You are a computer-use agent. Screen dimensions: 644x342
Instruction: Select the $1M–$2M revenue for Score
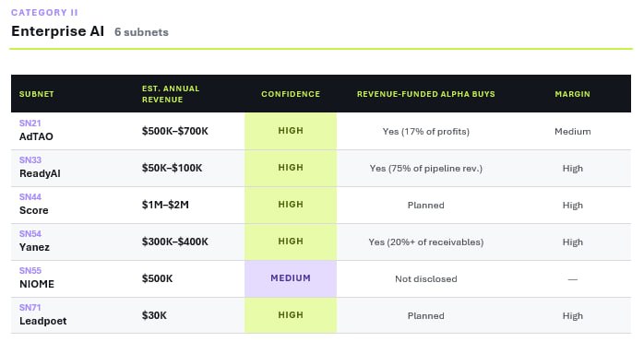click(165, 205)
